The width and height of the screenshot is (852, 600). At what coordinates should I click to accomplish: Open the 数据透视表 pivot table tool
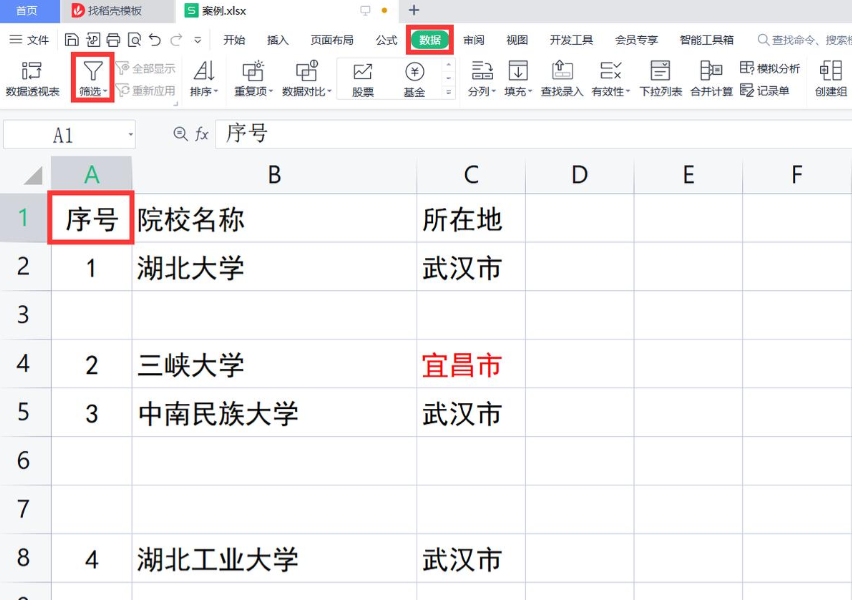pos(32,78)
